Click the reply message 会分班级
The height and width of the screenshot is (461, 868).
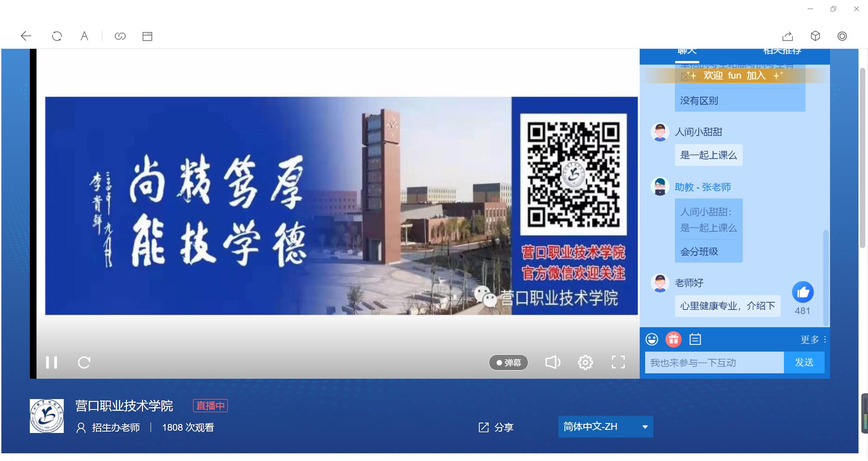699,252
